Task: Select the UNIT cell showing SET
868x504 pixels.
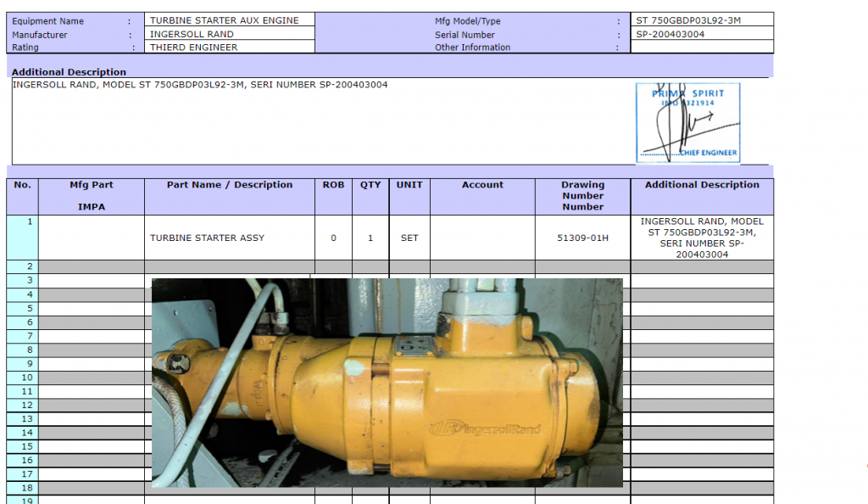Action: 409,238
